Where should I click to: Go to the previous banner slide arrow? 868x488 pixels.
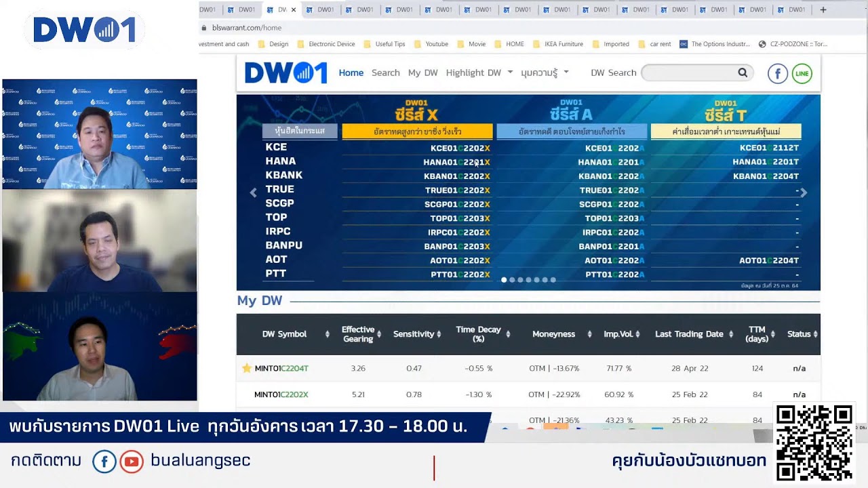pyautogui.click(x=254, y=192)
